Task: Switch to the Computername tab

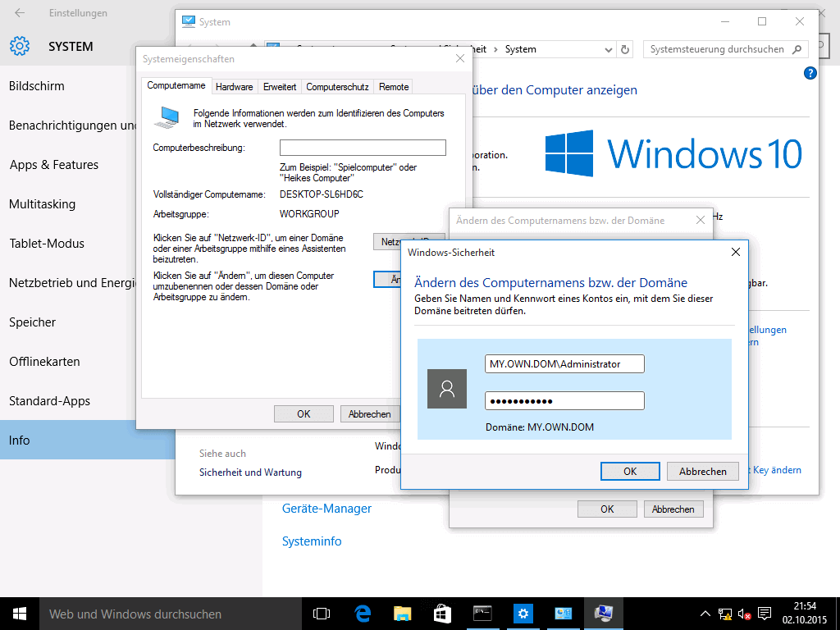Action: [x=176, y=85]
